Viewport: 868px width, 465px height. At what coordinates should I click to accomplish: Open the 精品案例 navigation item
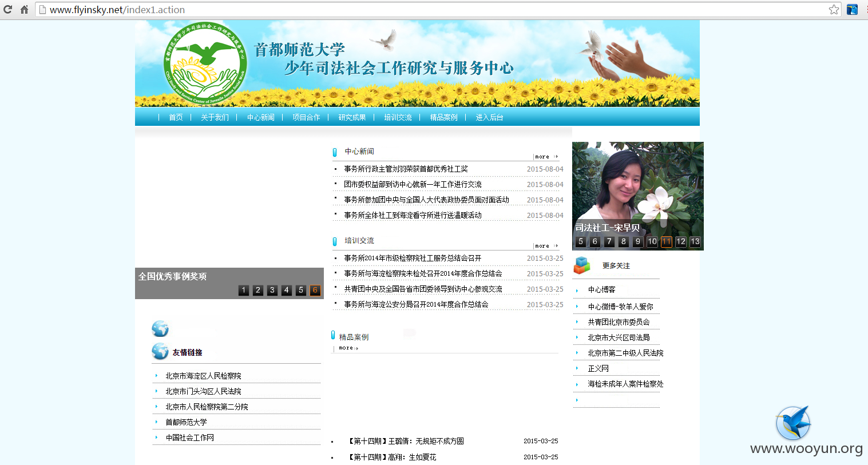pyautogui.click(x=443, y=117)
